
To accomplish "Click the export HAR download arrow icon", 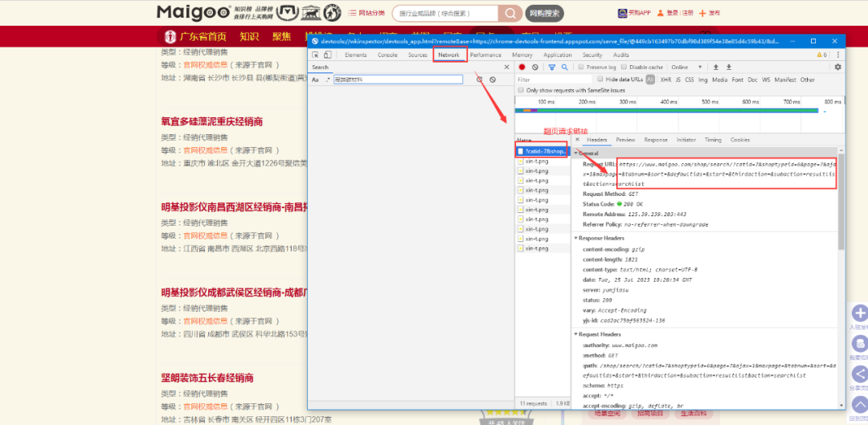I will [x=729, y=67].
